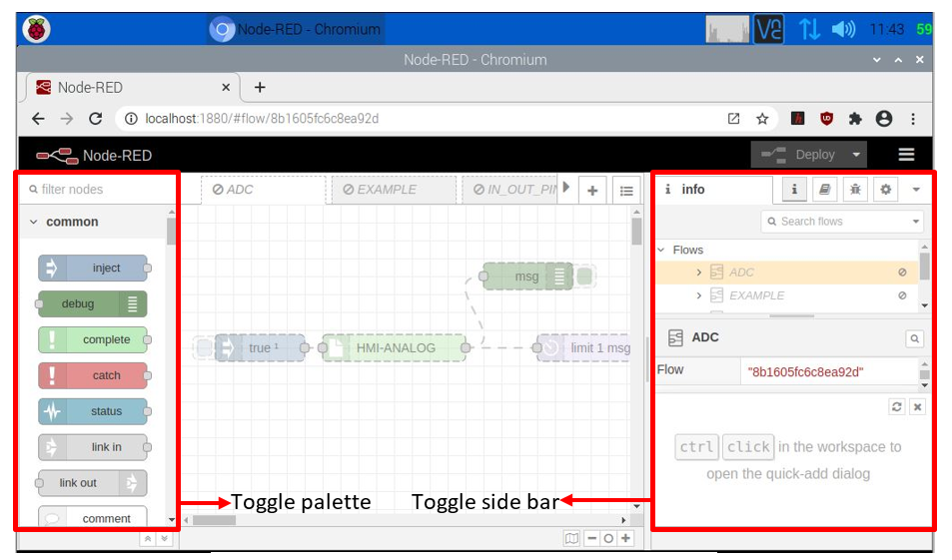Toggle the workspace navigator map icon

[x=571, y=538]
